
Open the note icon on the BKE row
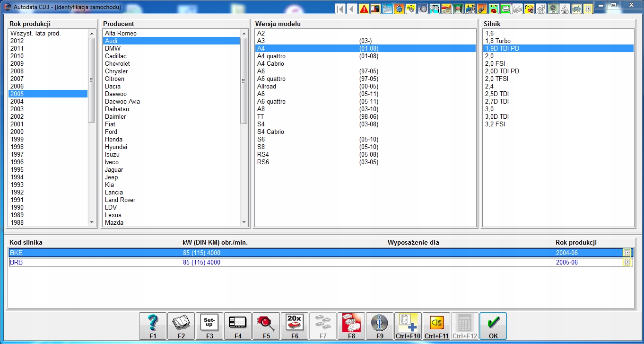pyautogui.click(x=627, y=253)
